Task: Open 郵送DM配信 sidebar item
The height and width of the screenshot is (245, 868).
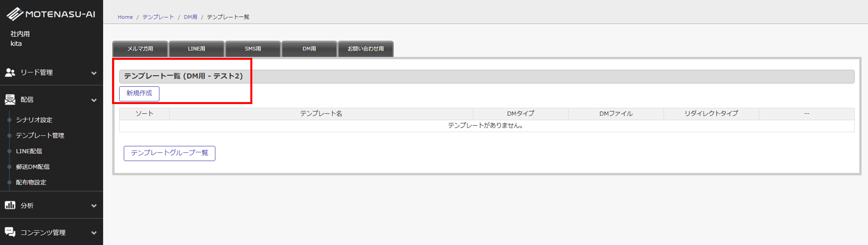Action: point(33,167)
